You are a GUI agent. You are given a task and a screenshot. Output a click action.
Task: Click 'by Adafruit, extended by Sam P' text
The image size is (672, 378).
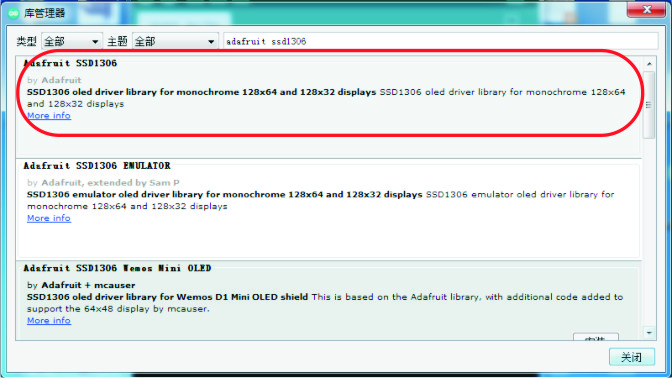103,183
